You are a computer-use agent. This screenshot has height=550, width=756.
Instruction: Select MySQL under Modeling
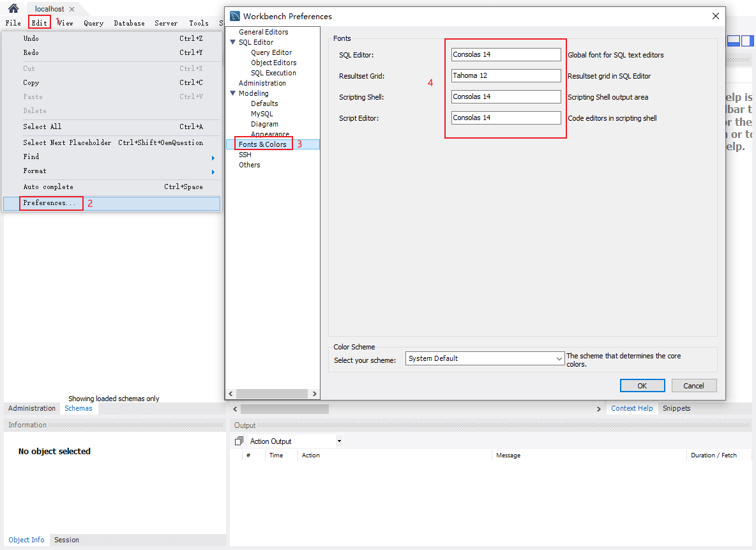tap(262, 114)
